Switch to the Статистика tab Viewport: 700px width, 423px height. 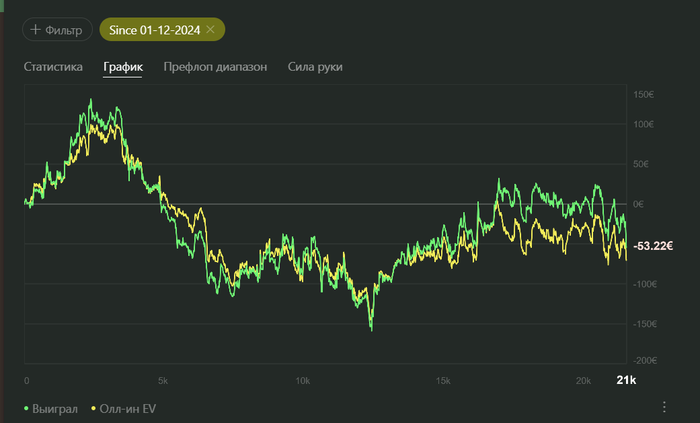point(53,67)
